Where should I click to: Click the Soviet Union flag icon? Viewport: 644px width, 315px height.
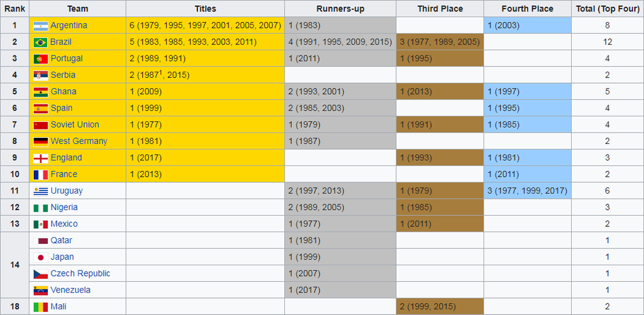(x=41, y=125)
